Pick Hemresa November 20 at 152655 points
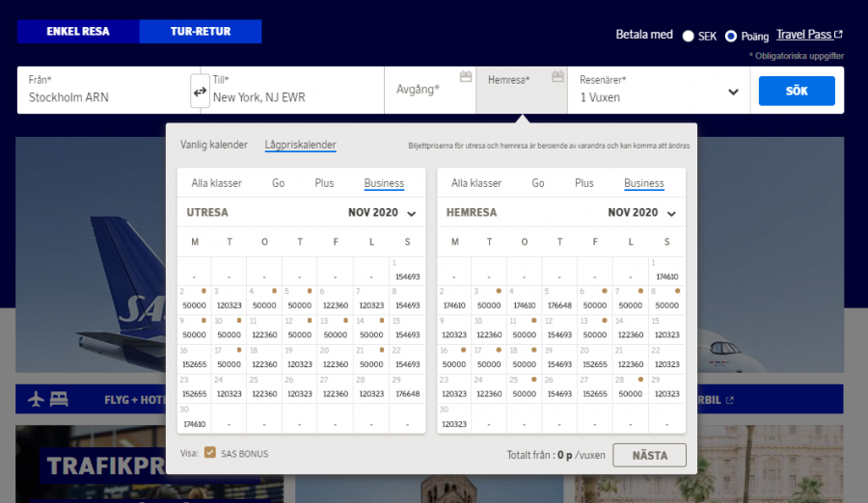Viewport: 868px width, 503px height. point(595,359)
